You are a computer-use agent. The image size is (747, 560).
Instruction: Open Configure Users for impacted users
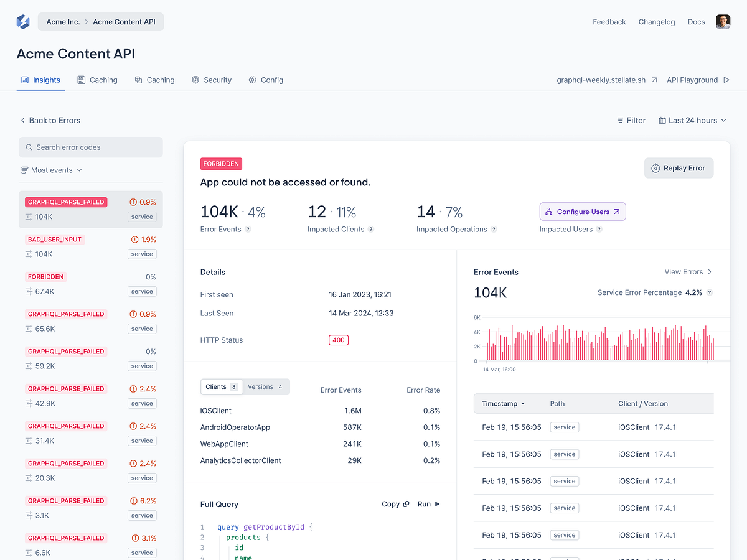coord(582,212)
